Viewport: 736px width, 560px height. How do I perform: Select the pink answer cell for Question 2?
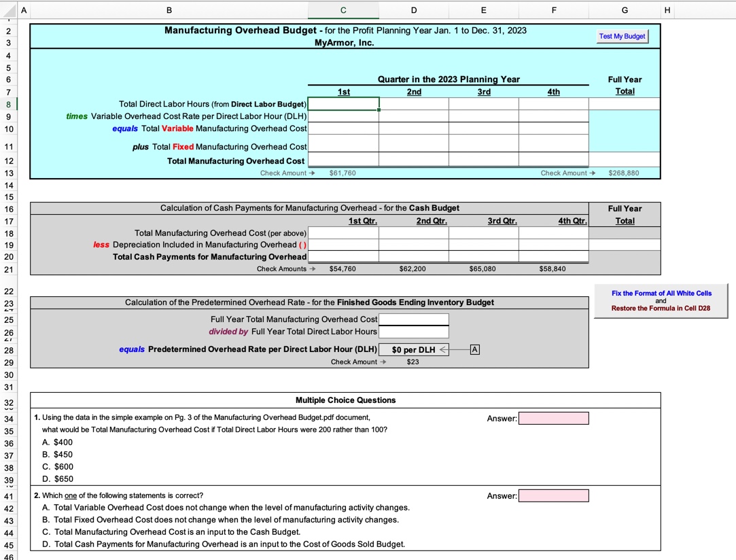coord(554,495)
